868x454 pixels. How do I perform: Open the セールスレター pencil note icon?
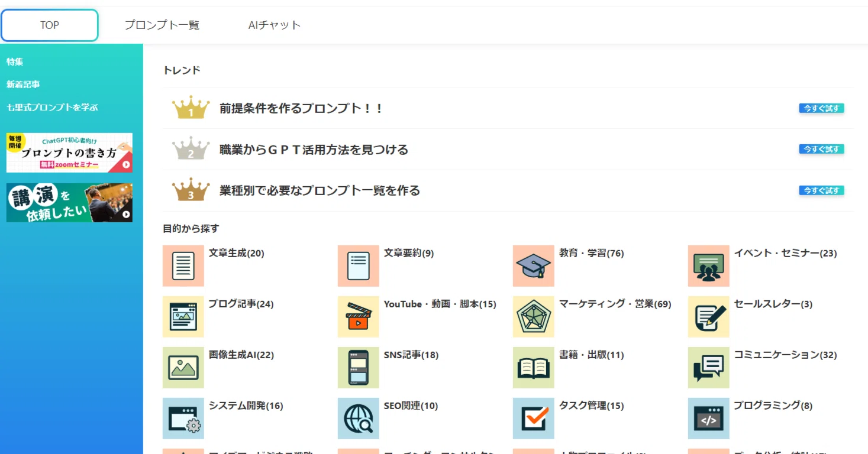[709, 317]
